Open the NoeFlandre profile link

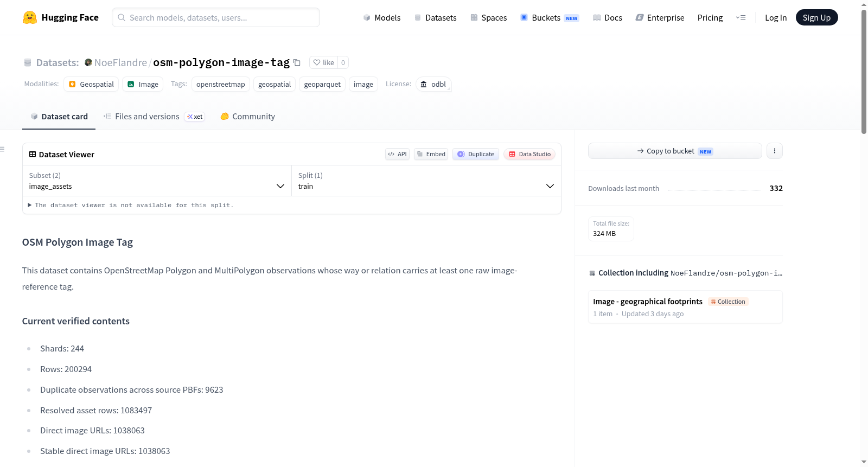[120, 62]
